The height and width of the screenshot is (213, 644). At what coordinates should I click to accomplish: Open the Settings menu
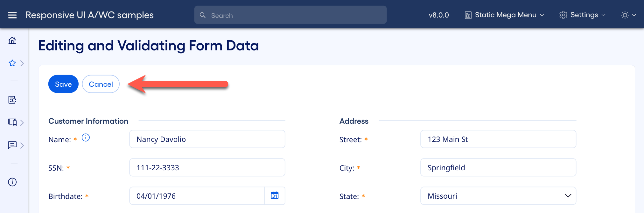point(582,15)
